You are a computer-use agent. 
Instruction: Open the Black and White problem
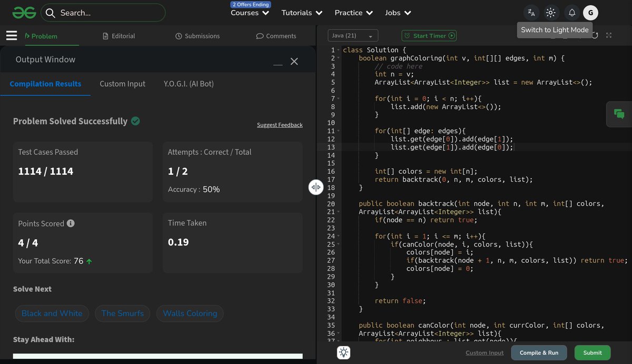(52, 313)
